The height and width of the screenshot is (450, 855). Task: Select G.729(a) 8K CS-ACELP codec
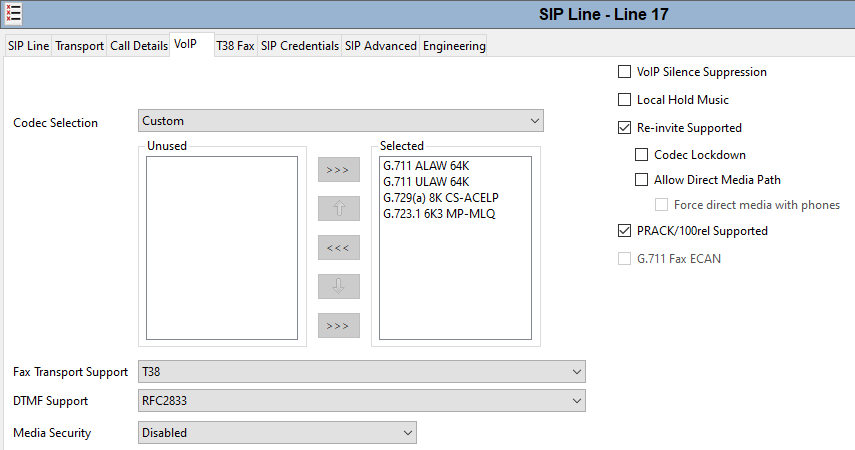coord(441,197)
